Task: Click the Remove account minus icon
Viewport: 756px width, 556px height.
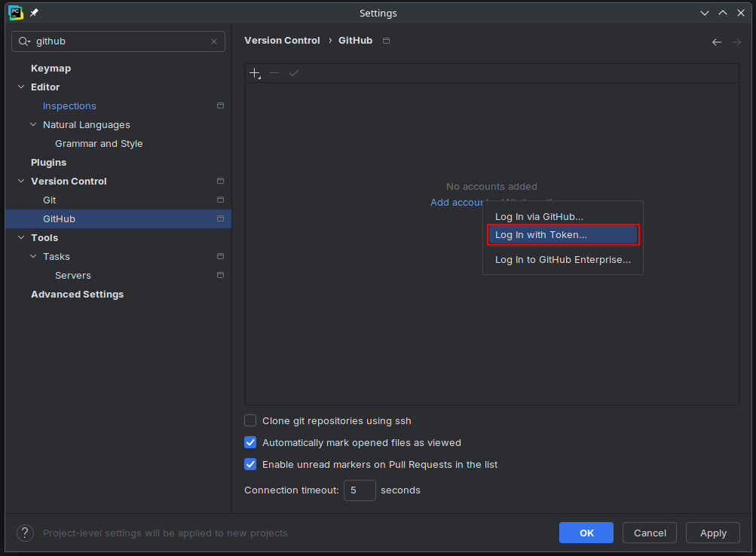Action: [274, 72]
